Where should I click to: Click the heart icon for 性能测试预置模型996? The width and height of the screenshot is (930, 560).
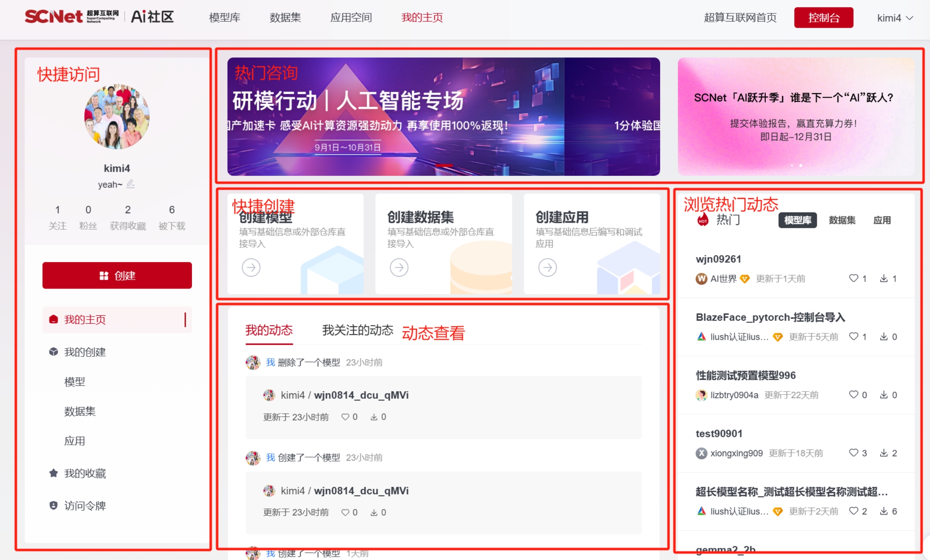pyautogui.click(x=853, y=395)
